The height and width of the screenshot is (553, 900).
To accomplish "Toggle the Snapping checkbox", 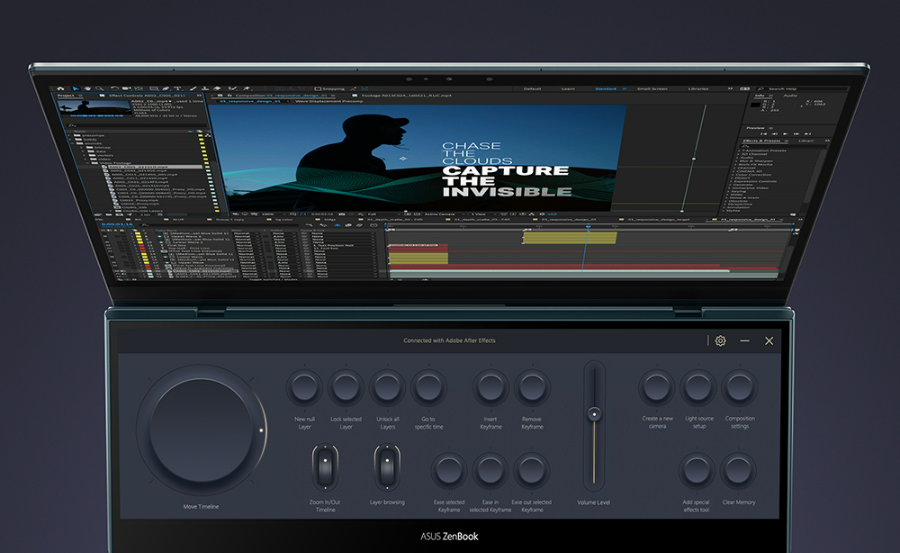I will click(317, 88).
